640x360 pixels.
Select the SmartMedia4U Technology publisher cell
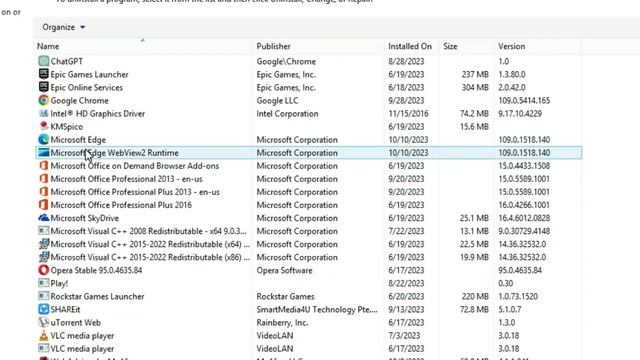coord(317,309)
